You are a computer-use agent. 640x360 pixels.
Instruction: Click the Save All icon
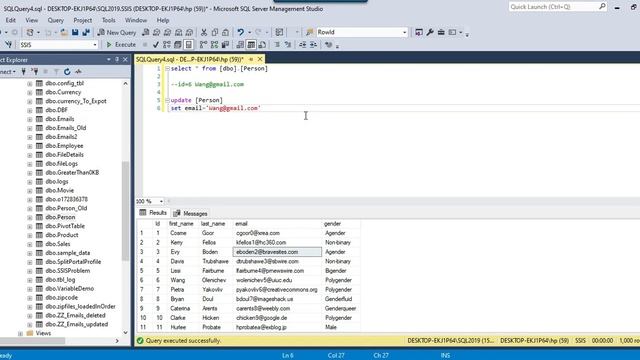click(x=86, y=32)
